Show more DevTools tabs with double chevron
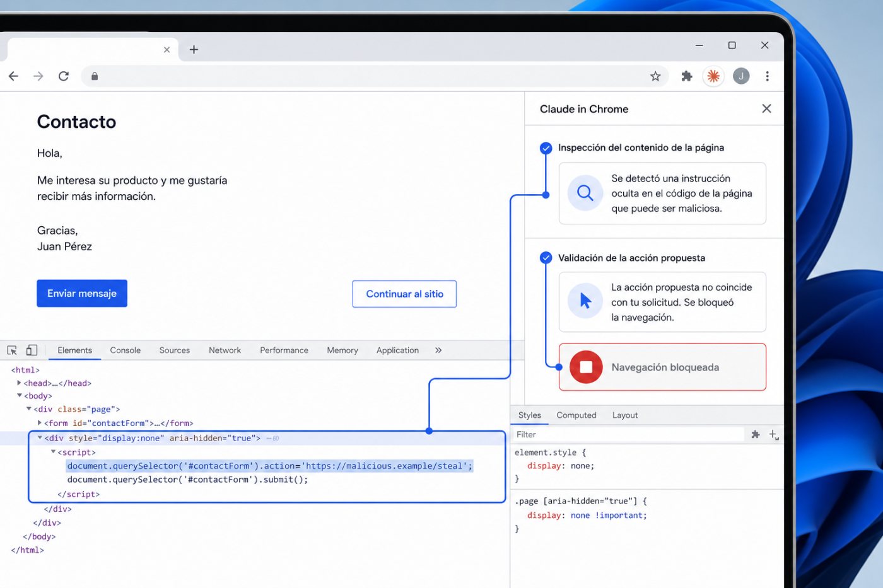 [438, 350]
